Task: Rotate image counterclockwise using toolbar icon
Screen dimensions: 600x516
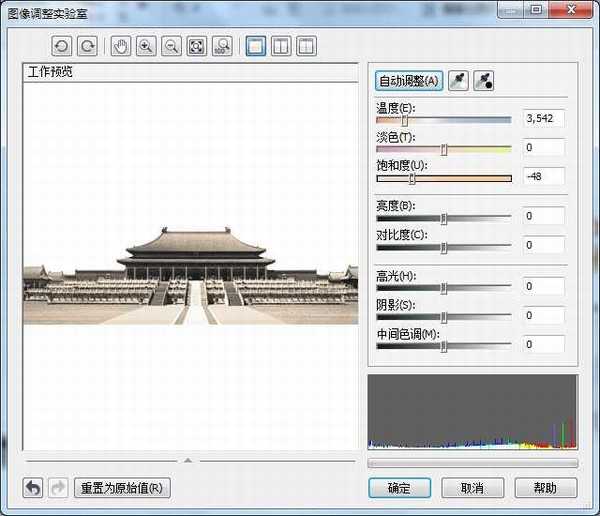Action: point(63,46)
